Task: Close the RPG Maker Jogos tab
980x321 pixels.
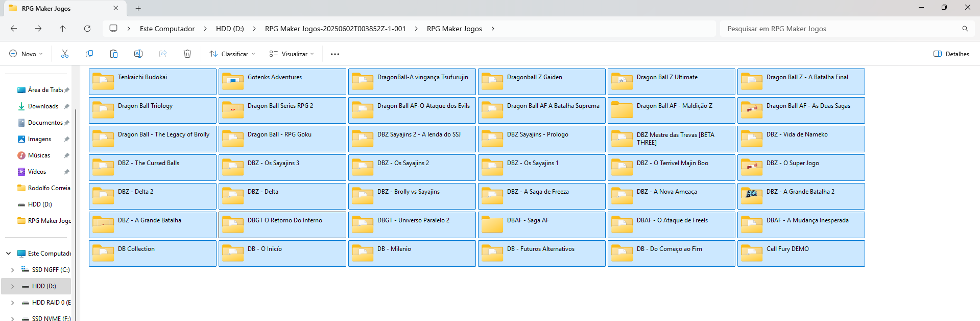Action: coord(116,8)
